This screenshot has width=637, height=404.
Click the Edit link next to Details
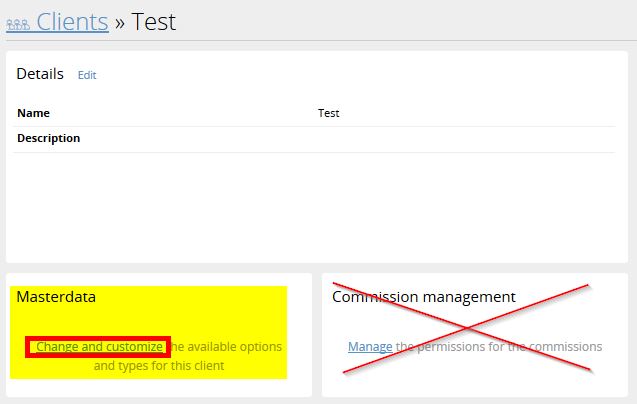(x=87, y=75)
